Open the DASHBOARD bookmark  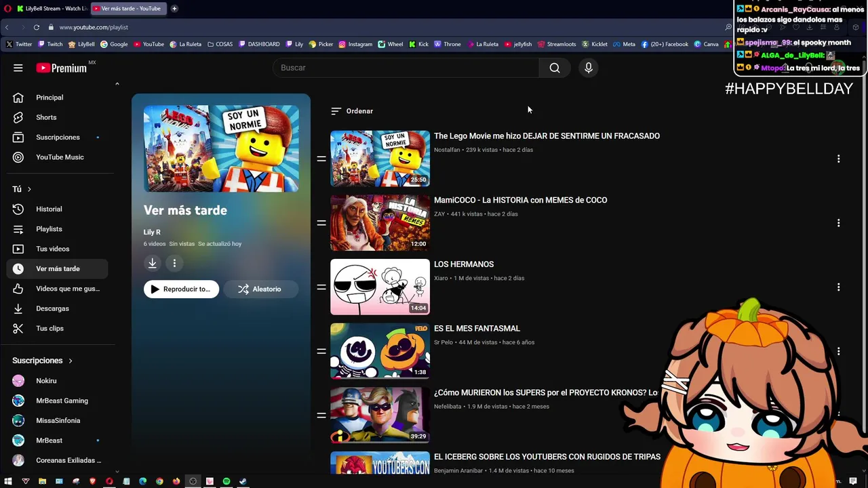259,44
